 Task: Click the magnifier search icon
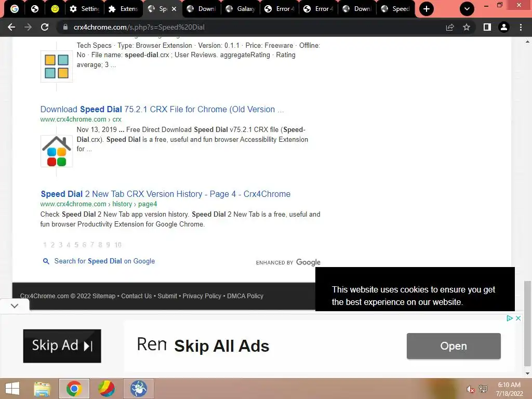(x=46, y=261)
